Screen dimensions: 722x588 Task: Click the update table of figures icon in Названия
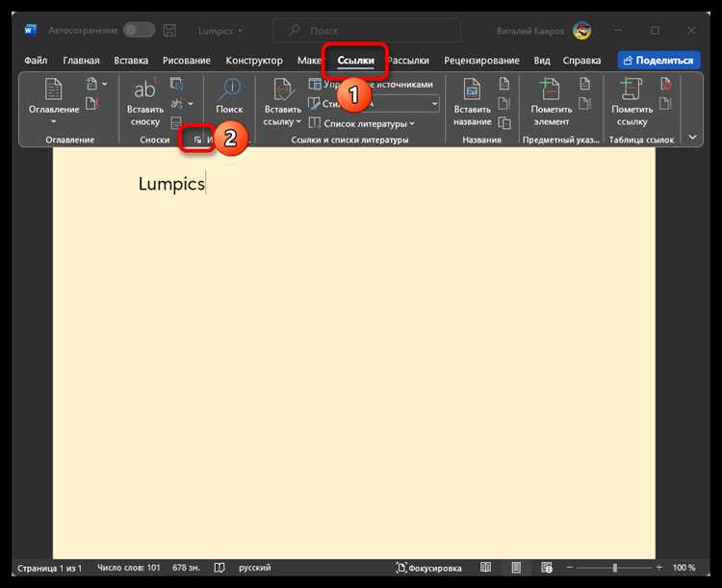504,103
